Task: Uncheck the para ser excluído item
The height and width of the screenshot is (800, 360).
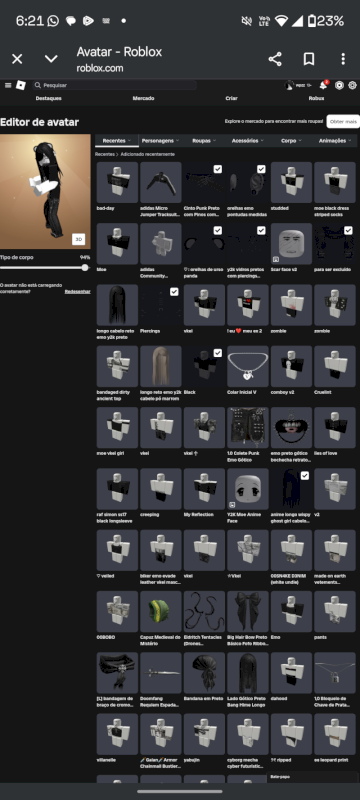Action: 348,231
